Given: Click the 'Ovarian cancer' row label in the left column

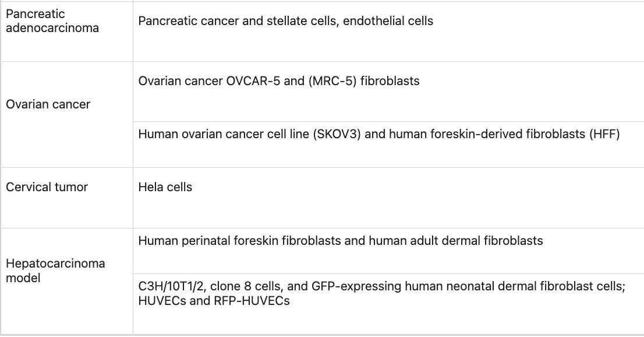Looking at the screenshot, I should (48, 104).
